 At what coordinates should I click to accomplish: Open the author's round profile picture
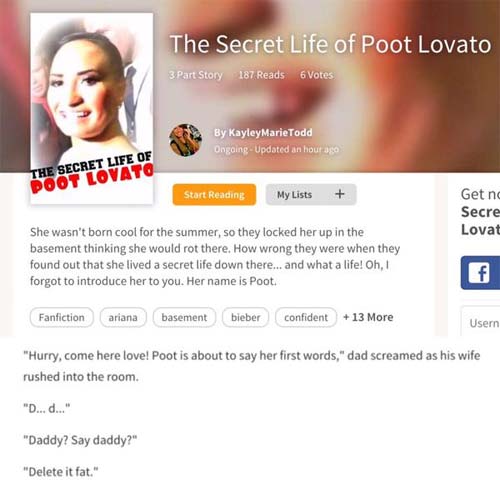pos(185,140)
